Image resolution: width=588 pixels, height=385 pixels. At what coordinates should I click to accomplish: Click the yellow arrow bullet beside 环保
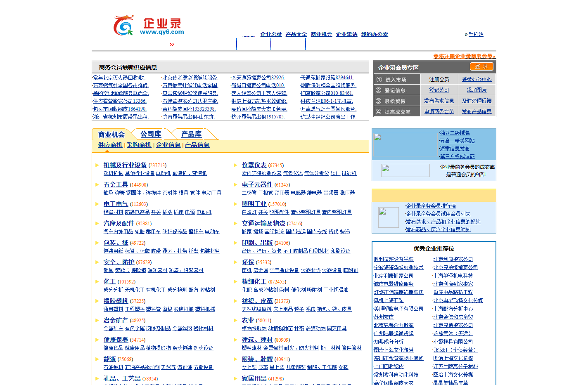[x=235, y=262]
